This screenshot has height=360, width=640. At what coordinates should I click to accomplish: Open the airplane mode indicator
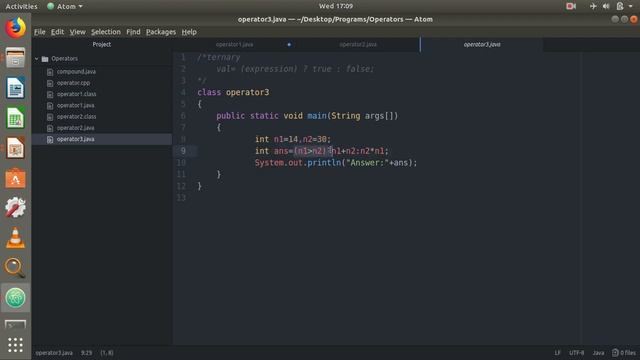click(593, 6)
